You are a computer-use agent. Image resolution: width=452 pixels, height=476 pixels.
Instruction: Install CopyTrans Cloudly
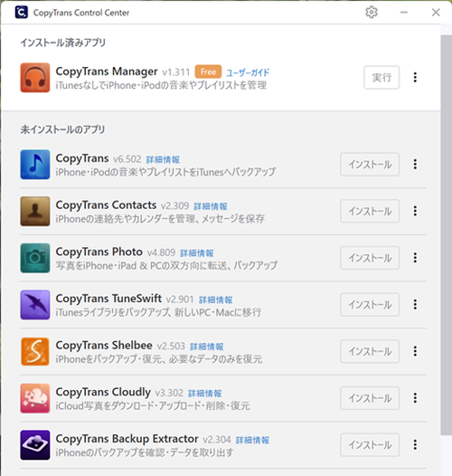pyautogui.click(x=370, y=398)
